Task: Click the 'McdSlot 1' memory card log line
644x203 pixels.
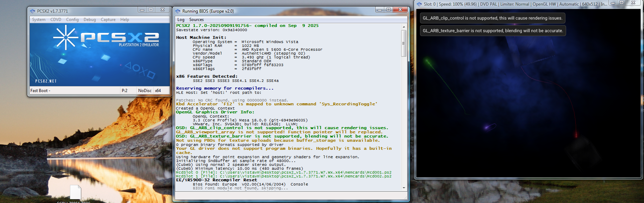Action: [x=283, y=176]
